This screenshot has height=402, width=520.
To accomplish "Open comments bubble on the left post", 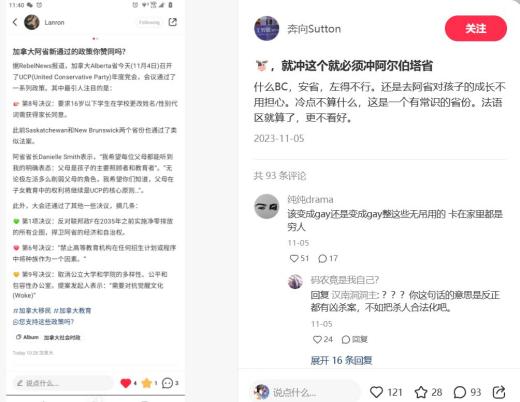I will point(167,383).
